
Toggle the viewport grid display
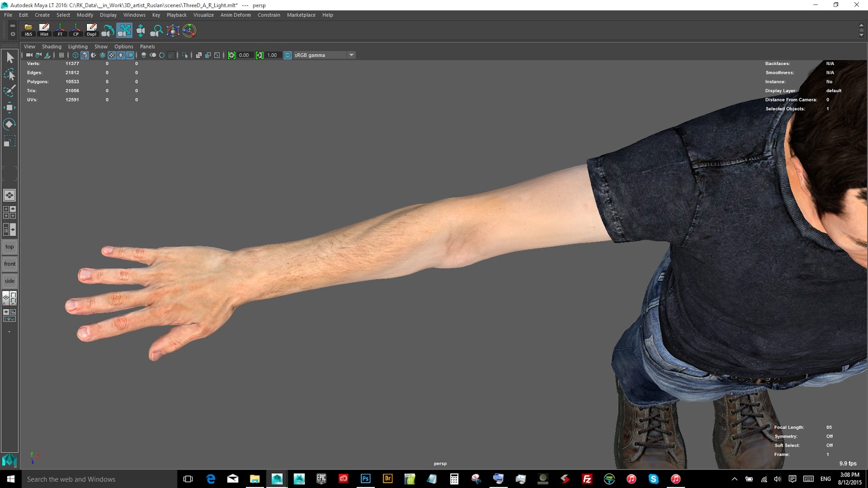coord(61,55)
